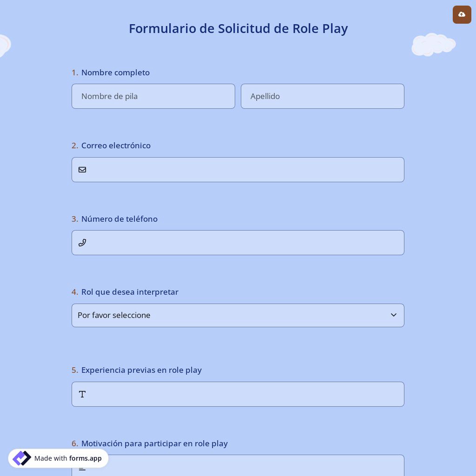Screen dimensions: 476x476
Task: Click the cloud upload icon at top right
Action: pyautogui.click(x=462, y=14)
